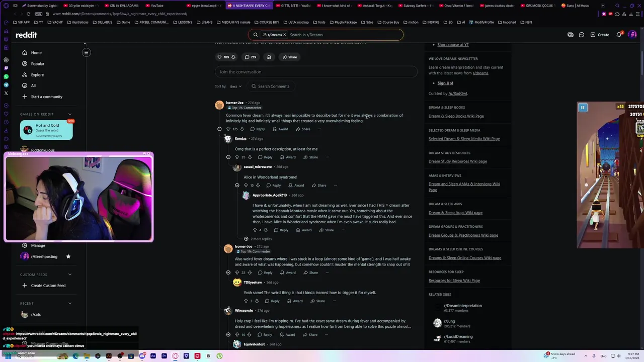Open the 219 comments button
Viewport: 644px width, 362px height.
250,57
